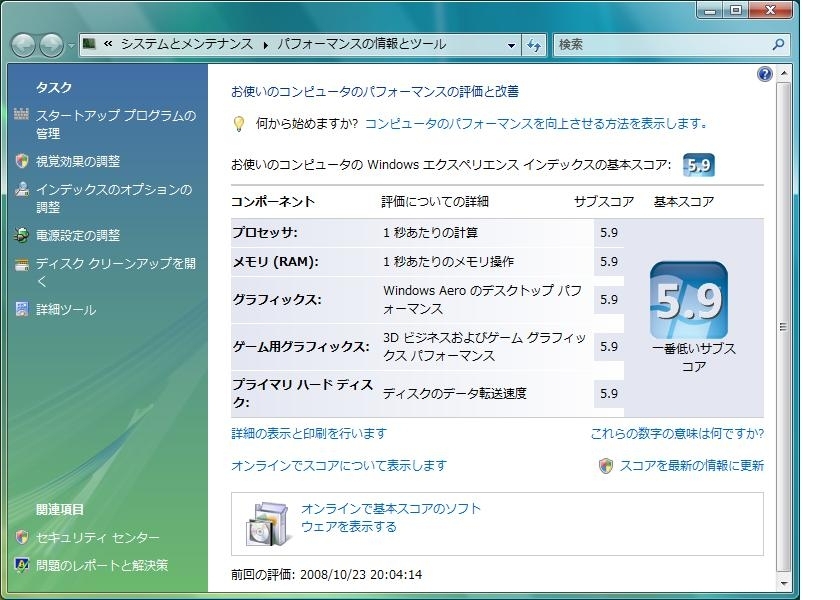The height and width of the screenshot is (600, 840).
Task: Click the page heading お使いのコンピュータのパフォーマンスの評価と改善
Action: (x=374, y=92)
